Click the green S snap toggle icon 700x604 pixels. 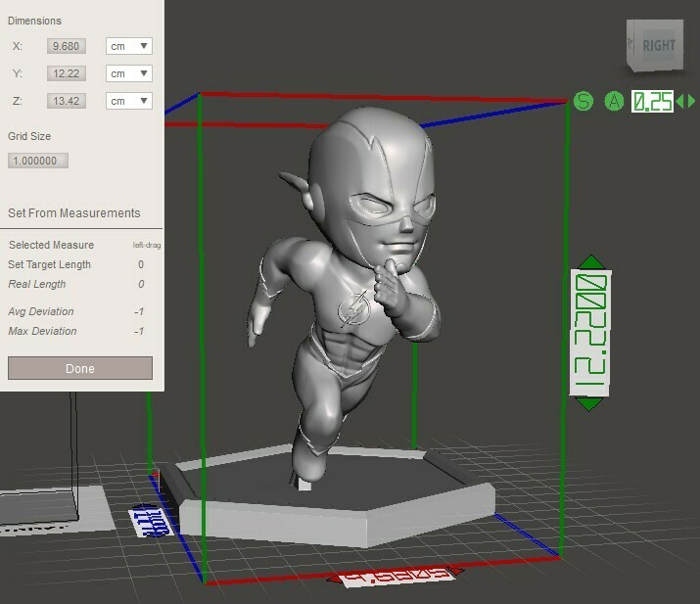[583, 102]
